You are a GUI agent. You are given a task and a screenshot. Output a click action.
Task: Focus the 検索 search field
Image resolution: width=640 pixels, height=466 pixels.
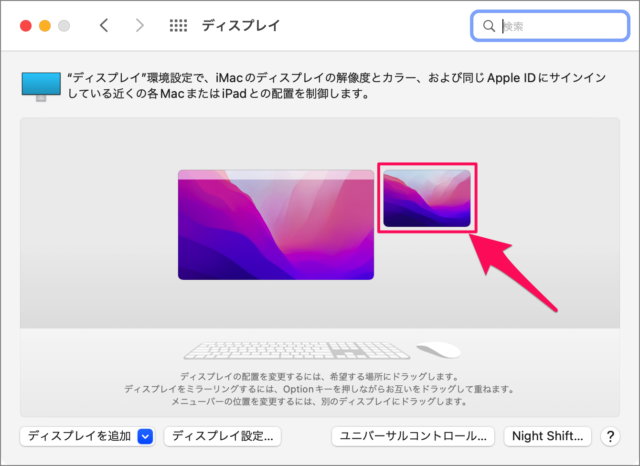(x=550, y=26)
